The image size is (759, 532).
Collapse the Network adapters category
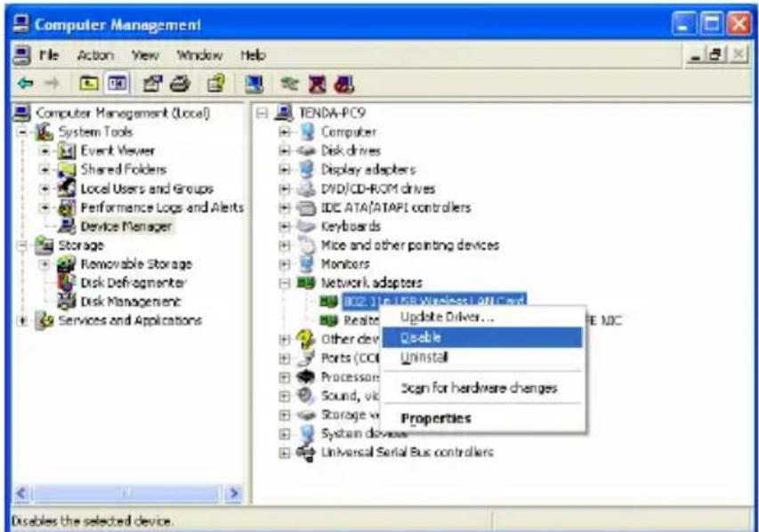tap(285, 283)
